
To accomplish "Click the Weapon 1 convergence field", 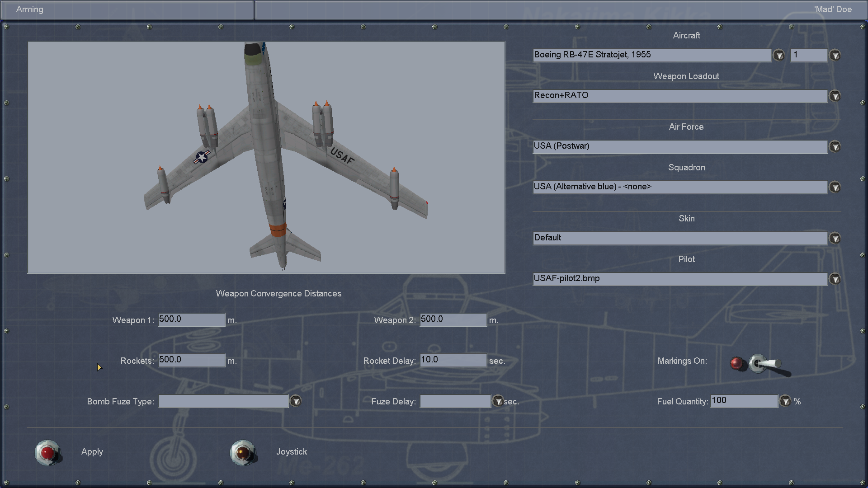I will (x=191, y=319).
